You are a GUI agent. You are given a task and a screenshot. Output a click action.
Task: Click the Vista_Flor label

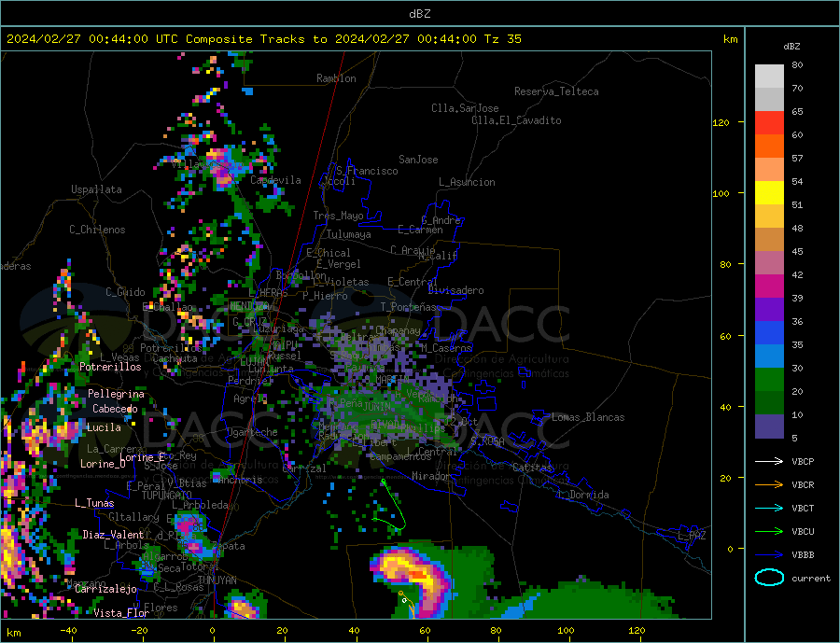121,613
